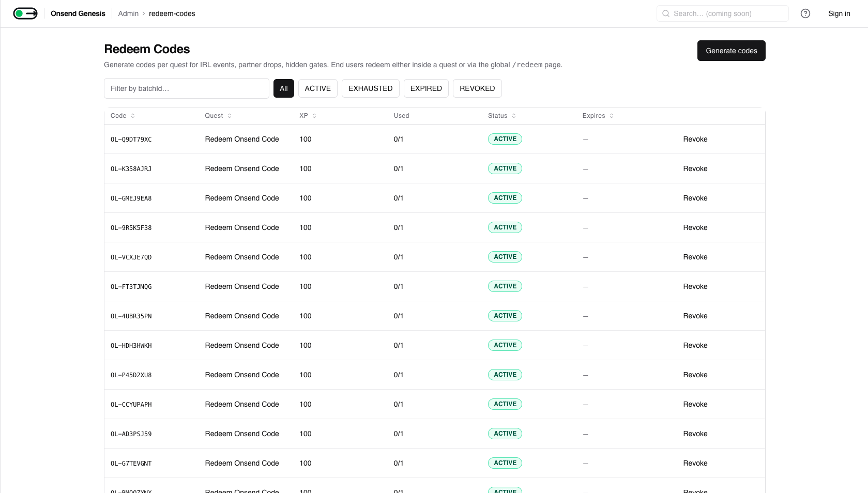The height and width of the screenshot is (493, 868).
Task: Click ACTIVE badge for OL-VCXJE7QD
Action: click(505, 257)
